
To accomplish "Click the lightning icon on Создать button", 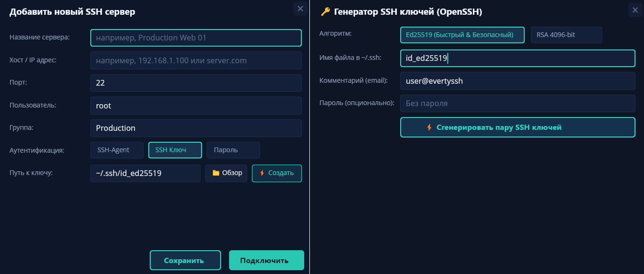I will pyautogui.click(x=262, y=173).
